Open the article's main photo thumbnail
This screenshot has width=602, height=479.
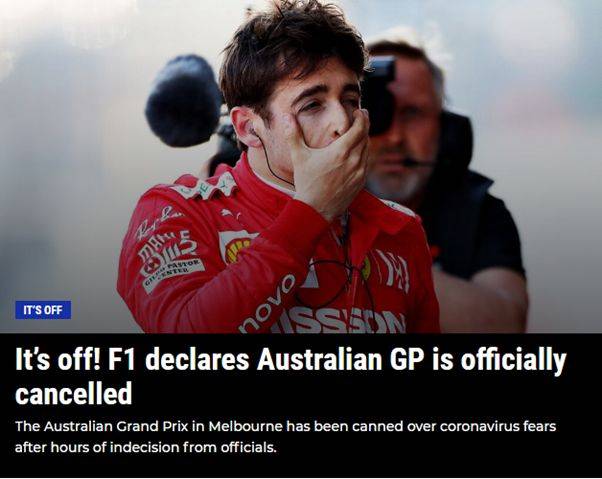click(301, 167)
